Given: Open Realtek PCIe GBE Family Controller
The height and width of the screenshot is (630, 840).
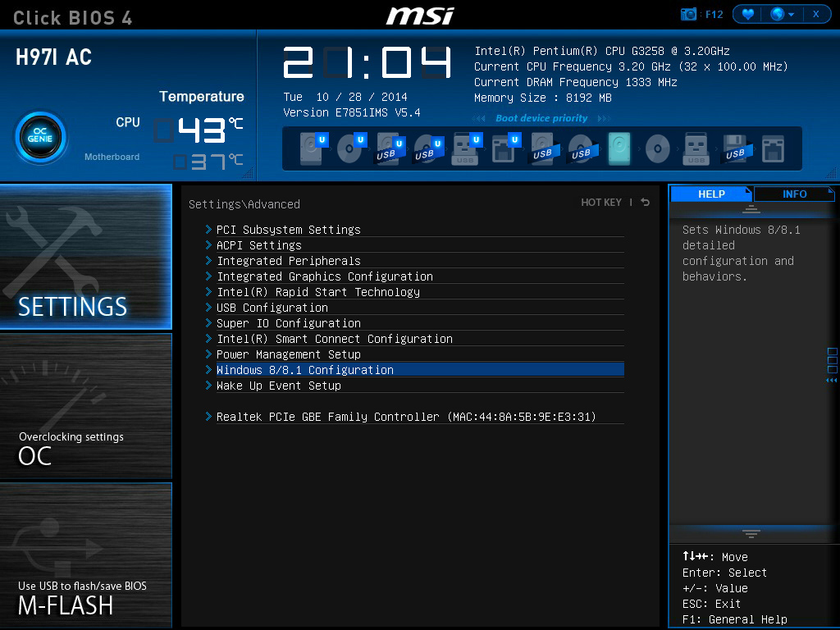Looking at the screenshot, I should click(x=406, y=417).
